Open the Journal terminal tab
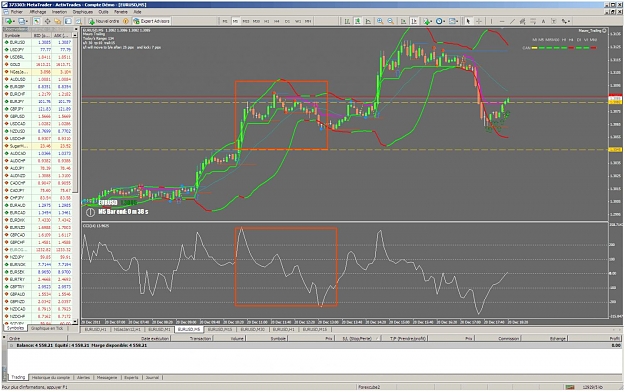The height and width of the screenshot is (392, 625). [152, 377]
